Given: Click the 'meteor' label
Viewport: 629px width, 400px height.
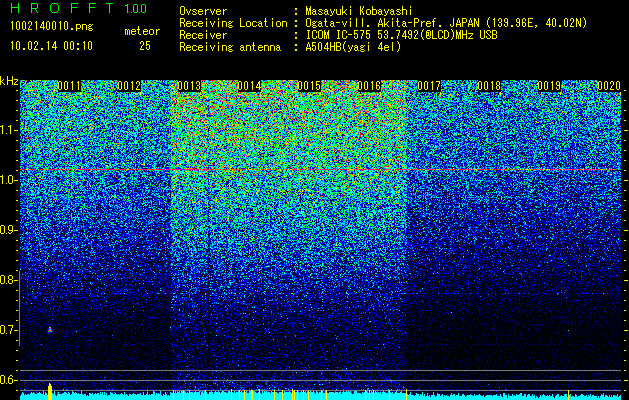Looking at the screenshot, I should (x=142, y=31).
